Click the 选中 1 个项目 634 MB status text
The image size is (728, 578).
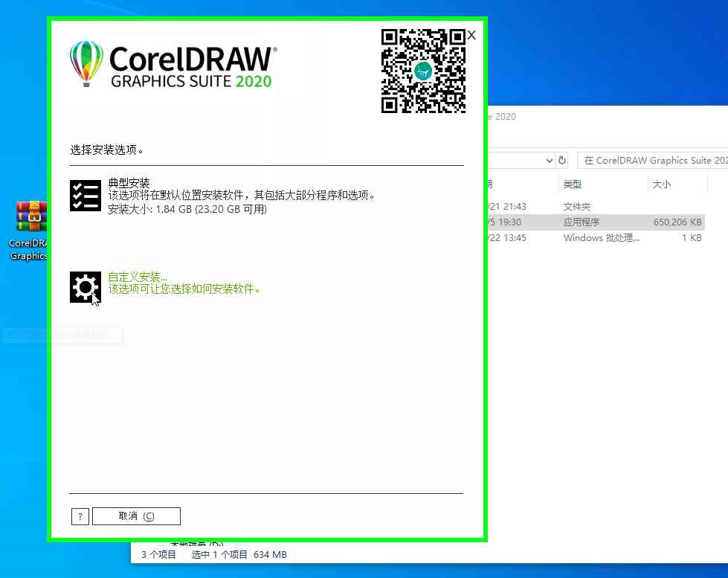tap(239, 554)
